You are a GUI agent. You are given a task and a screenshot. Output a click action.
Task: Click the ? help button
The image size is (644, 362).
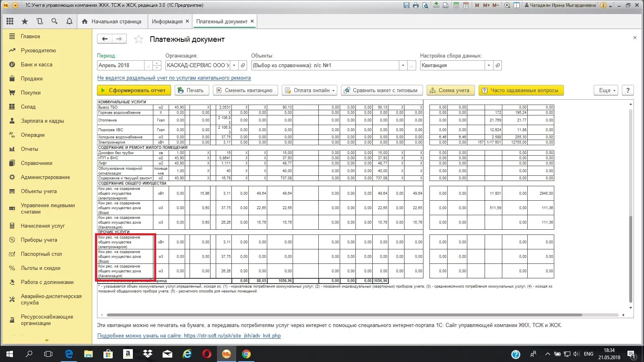click(628, 90)
